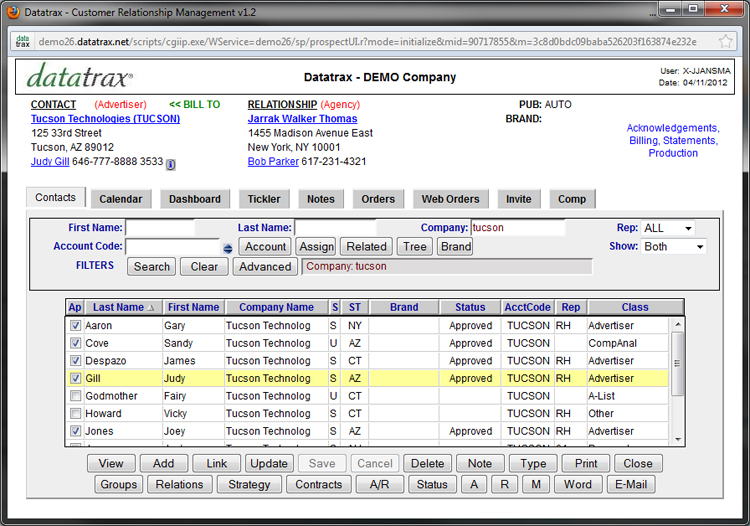Sort by the Last Name column header

pos(123,307)
